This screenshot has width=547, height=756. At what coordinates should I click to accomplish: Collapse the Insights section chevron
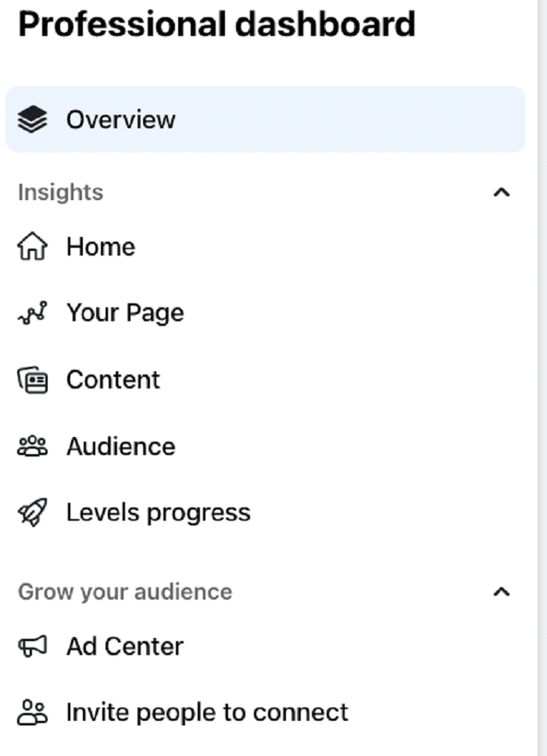coord(501,192)
